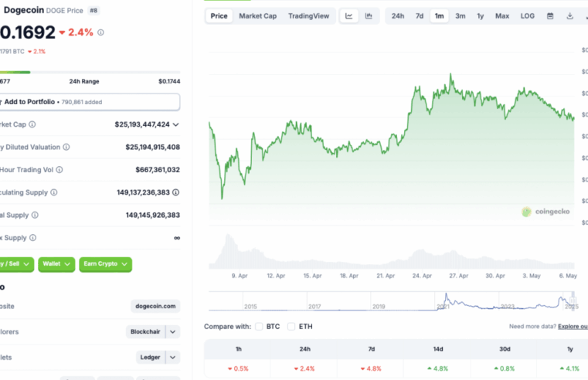
Task: Toggle LOG scale on chart
Action: [527, 15]
